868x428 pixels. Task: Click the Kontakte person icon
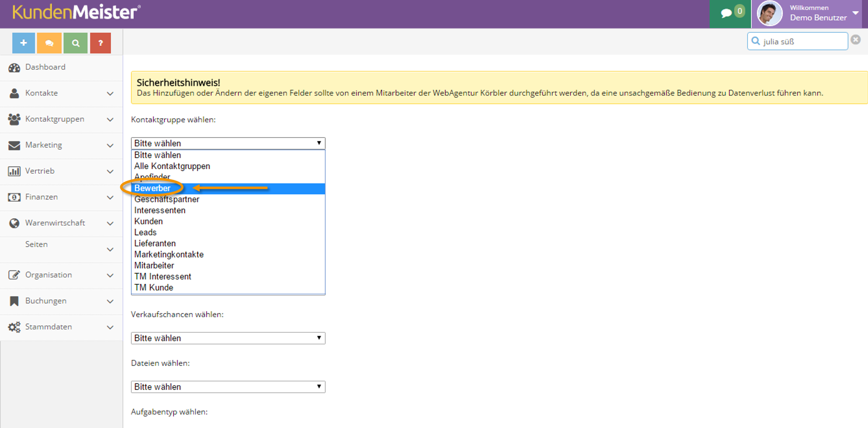(14, 93)
